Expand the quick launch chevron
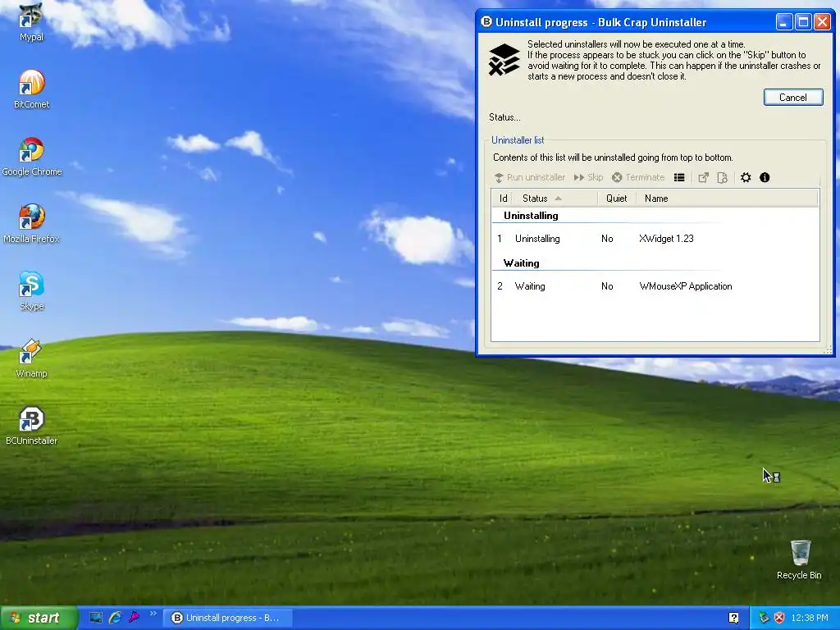This screenshot has width=840, height=630. (x=153, y=614)
